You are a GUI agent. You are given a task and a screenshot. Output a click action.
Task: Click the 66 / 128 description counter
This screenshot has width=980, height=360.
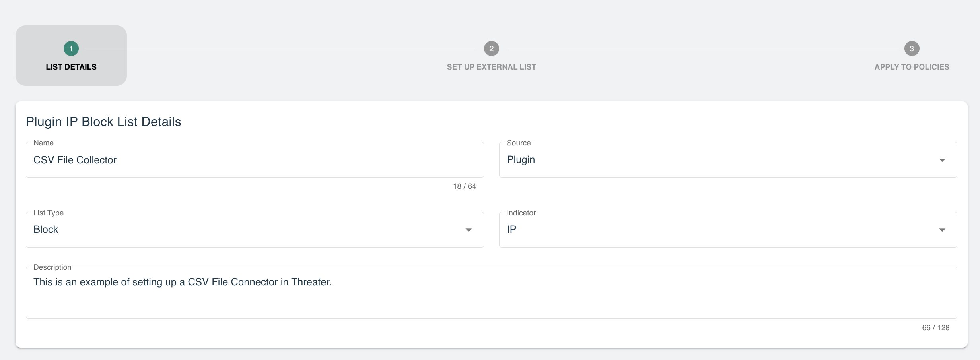point(936,328)
